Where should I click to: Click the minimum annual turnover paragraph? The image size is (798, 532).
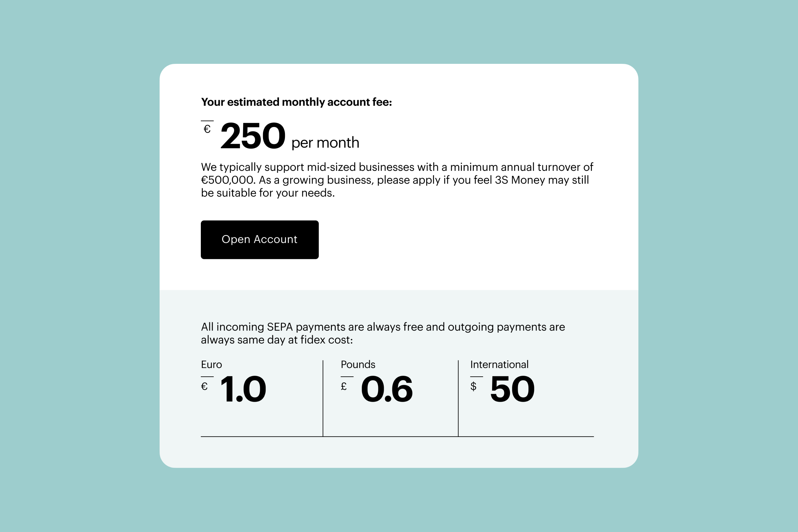[x=397, y=180]
